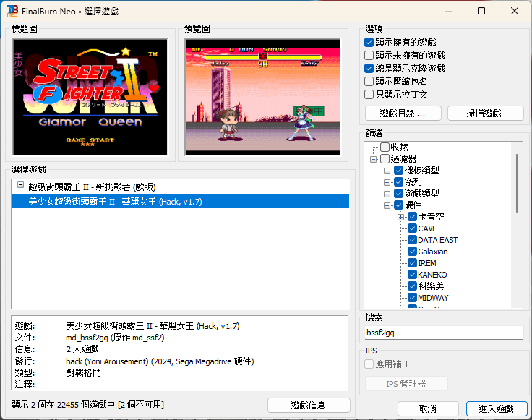Select the 硬件 tree label
This screenshot has height=420, width=532.
(x=413, y=205)
